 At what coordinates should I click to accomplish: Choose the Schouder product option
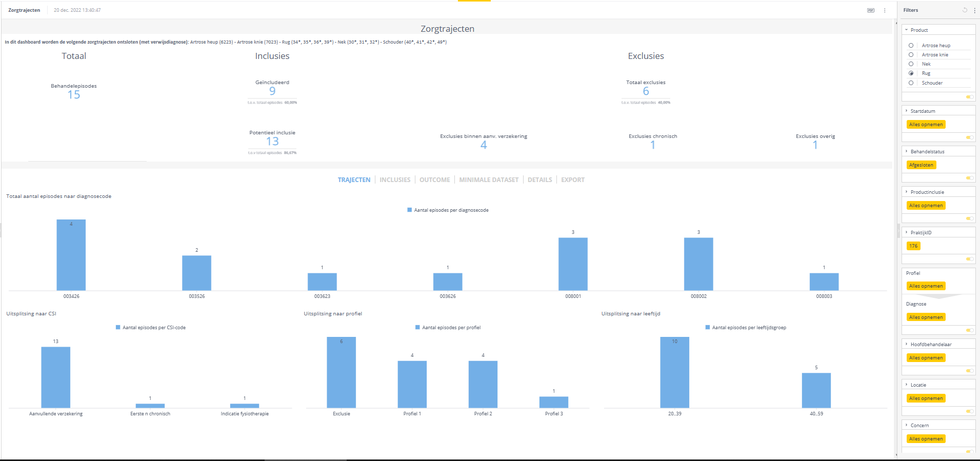point(911,83)
